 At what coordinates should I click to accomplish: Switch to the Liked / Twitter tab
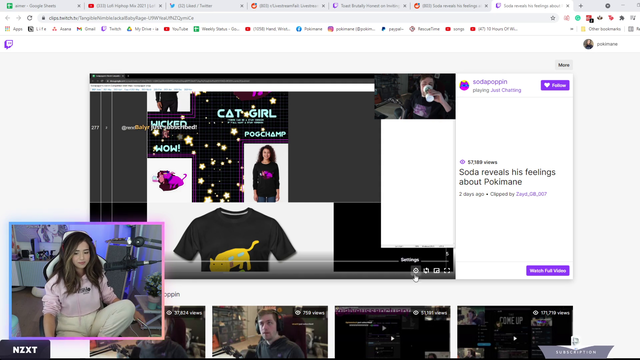pyautogui.click(x=206, y=6)
